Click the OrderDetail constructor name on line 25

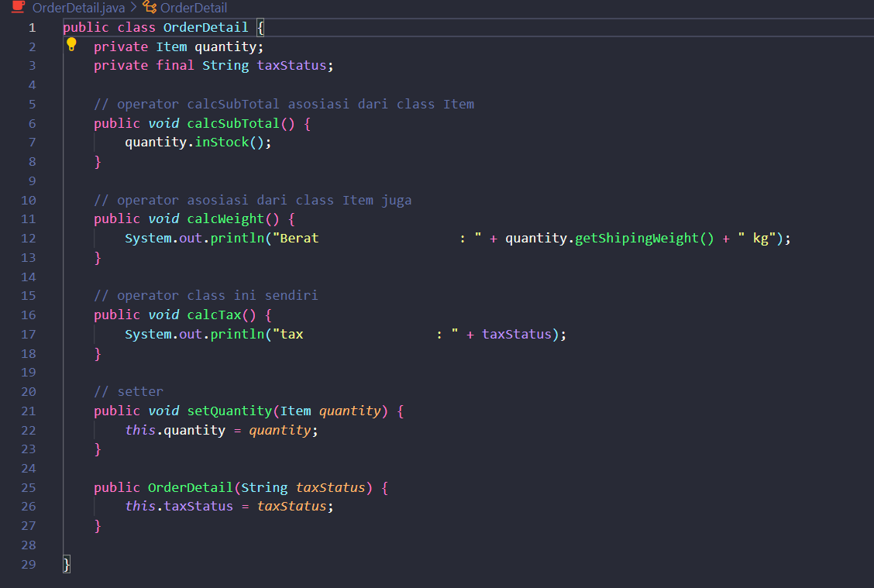[190, 487]
